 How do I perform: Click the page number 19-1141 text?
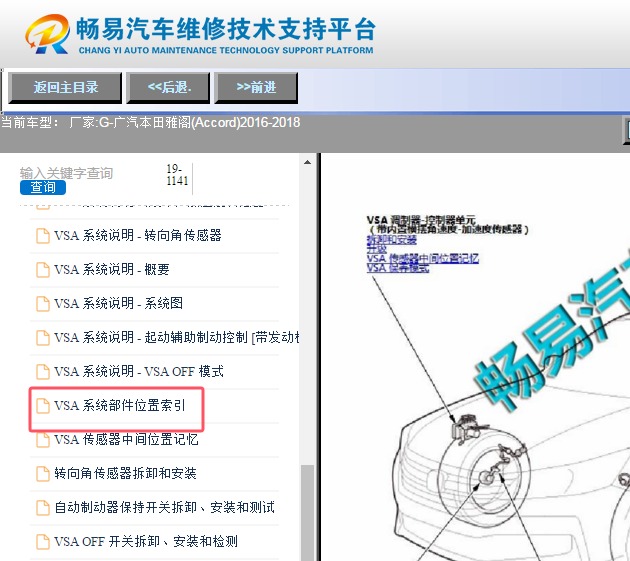pos(177,175)
